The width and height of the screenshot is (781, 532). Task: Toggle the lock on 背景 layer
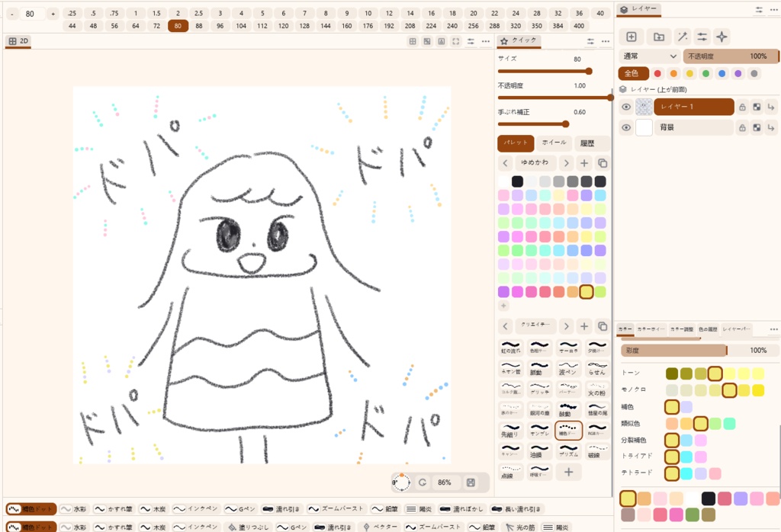[742, 128]
